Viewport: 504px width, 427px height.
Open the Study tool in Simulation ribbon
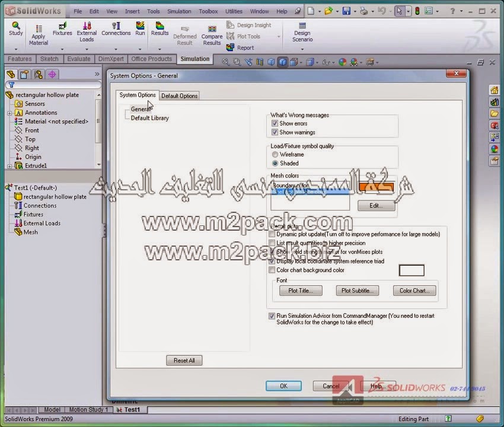[16, 28]
